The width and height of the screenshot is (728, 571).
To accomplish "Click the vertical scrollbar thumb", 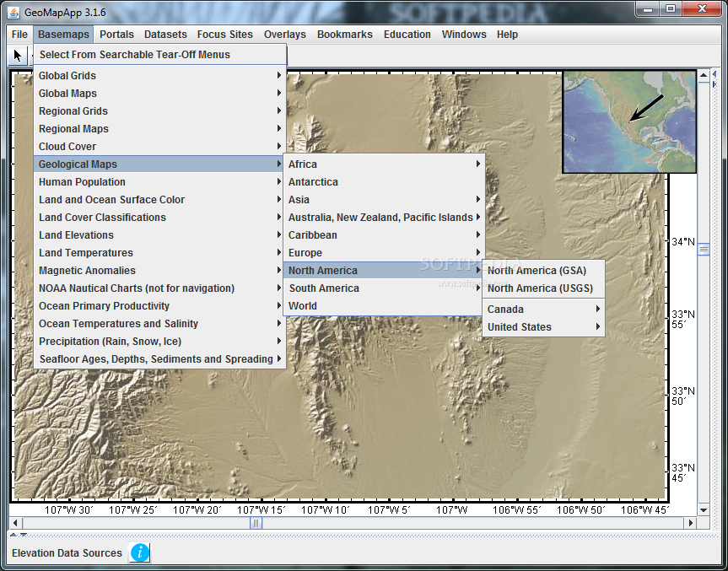I will pyautogui.click(x=704, y=250).
